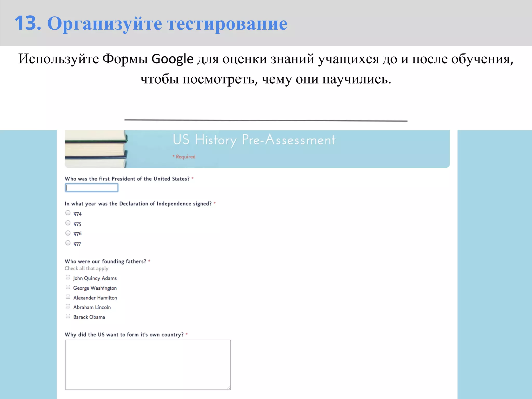Tick the Abraham Lincoln checkbox
This screenshot has height=399, width=532.
(68, 306)
